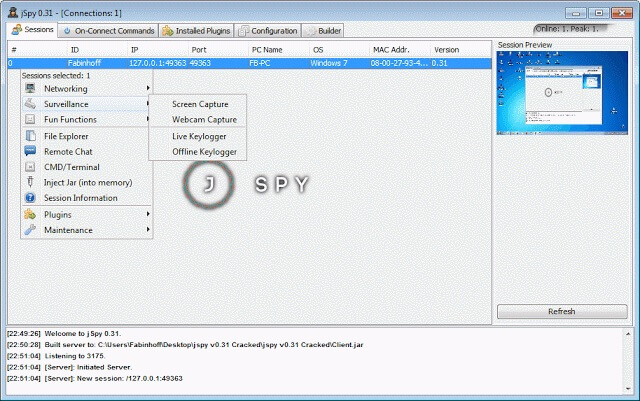Click the 0.31 version cell
Image resolution: width=640 pixels, height=401 pixels.
click(460, 63)
